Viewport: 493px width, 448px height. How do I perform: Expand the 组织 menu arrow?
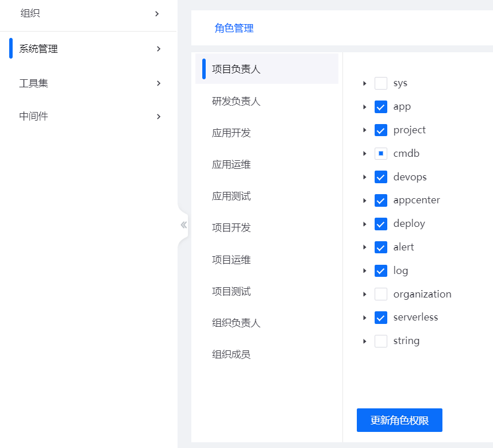157,14
